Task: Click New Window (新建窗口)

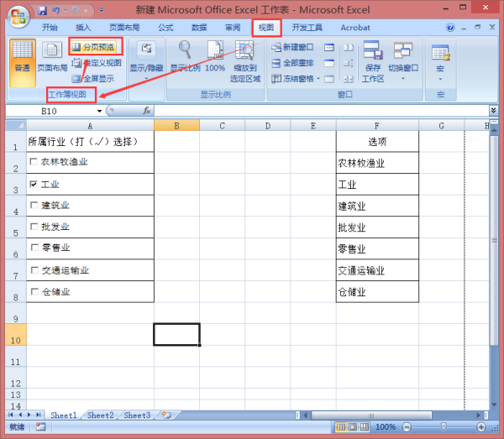Action: (x=292, y=47)
